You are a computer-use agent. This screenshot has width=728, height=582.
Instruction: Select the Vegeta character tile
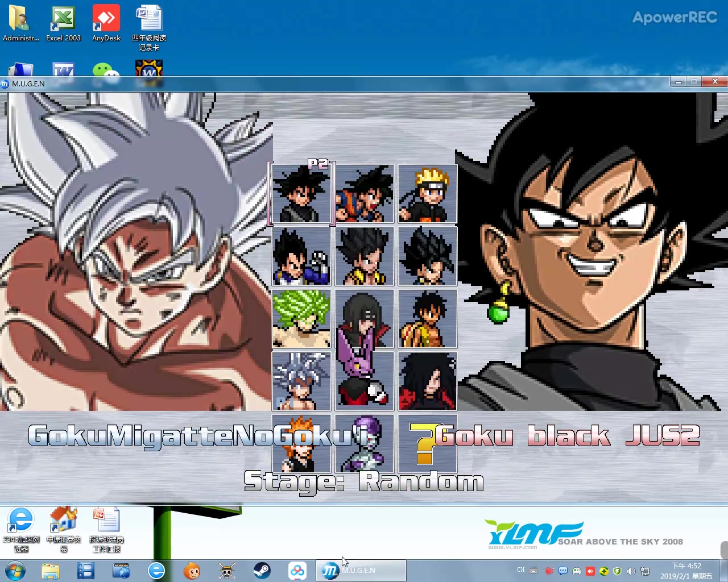click(x=301, y=256)
